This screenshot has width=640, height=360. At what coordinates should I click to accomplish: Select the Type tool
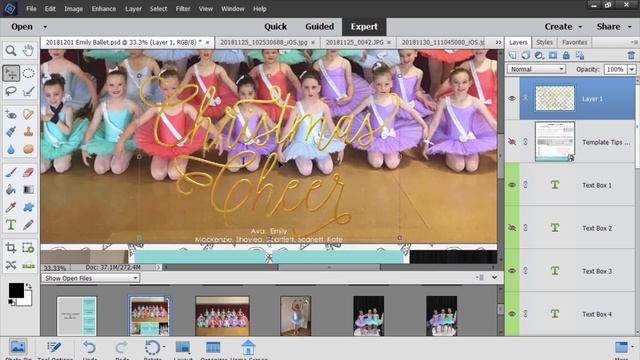(11, 225)
